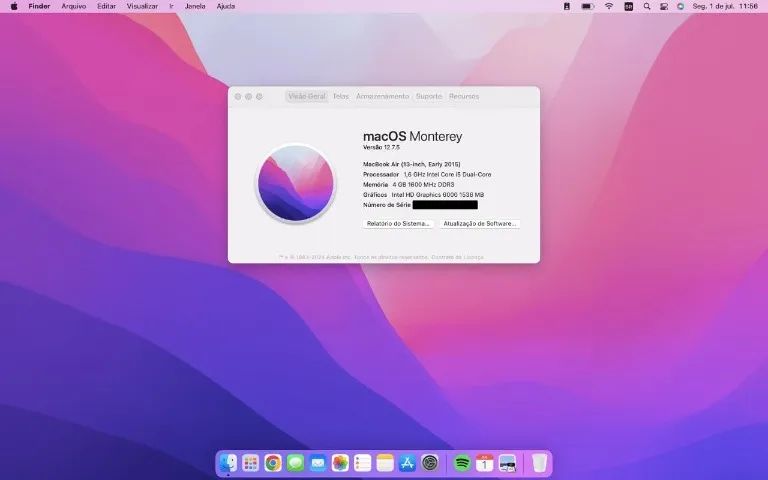The image size is (768, 480).
Task: Open Control Center in menu bar
Action: (664, 6)
